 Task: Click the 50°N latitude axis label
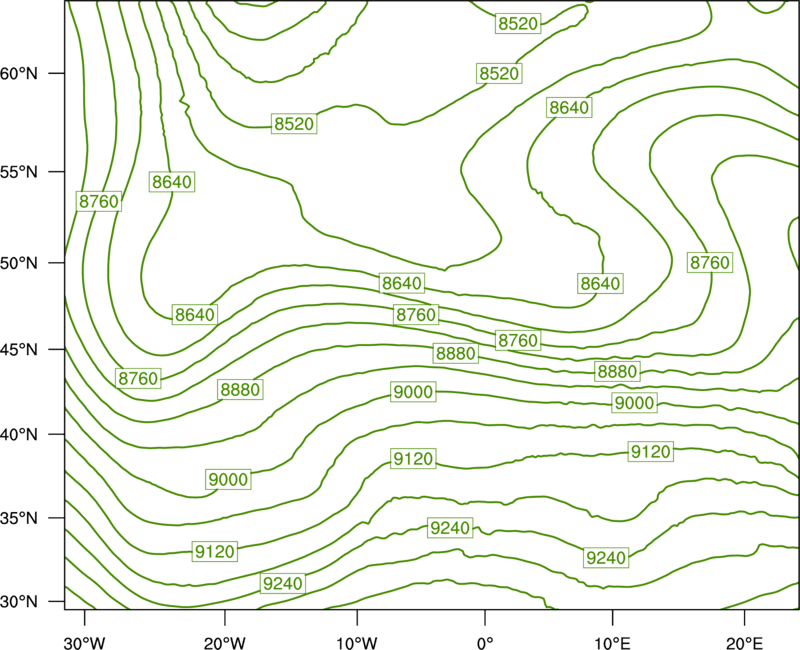point(19,263)
